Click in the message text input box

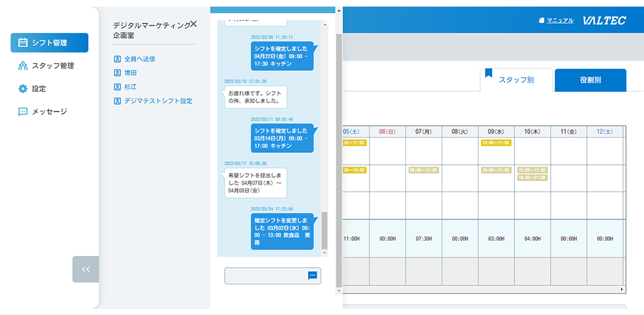tap(266, 276)
